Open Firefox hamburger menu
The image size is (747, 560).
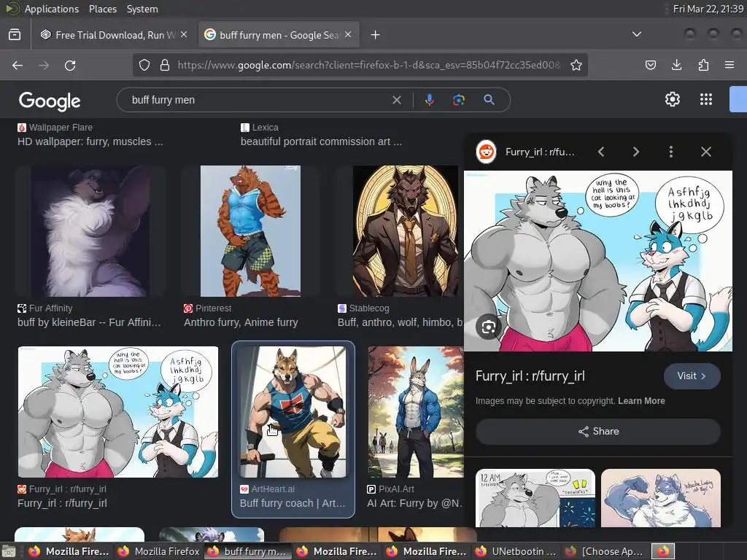tap(729, 65)
